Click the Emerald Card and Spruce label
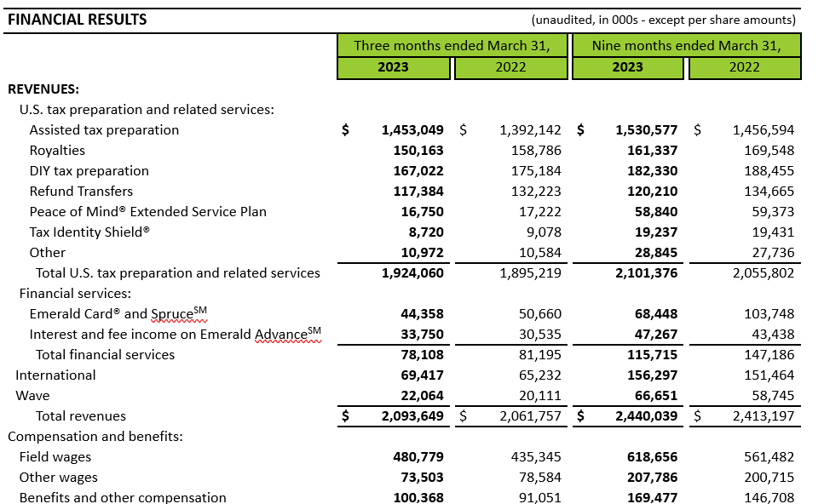This screenshot has width=824, height=504. pos(118,314)
